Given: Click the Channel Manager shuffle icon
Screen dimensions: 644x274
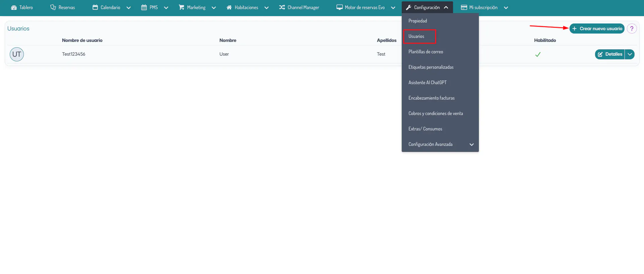Looking at the screenshot, I should [282, 7].
